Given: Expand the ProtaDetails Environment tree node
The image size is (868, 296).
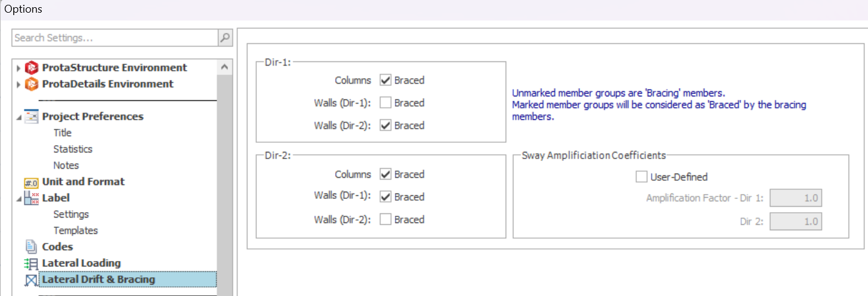Looking at the screenshot, I should tap(18, 84).
